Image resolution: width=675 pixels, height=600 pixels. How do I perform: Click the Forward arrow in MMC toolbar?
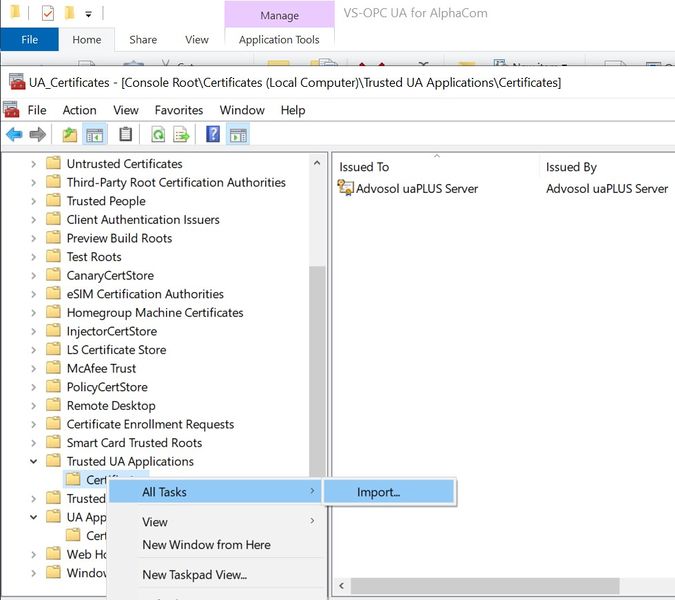pyautogui.click(x=37, y=135)
